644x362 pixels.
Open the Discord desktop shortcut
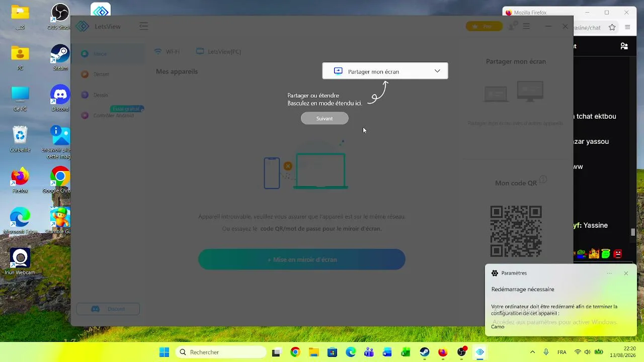tap(60, 99)
